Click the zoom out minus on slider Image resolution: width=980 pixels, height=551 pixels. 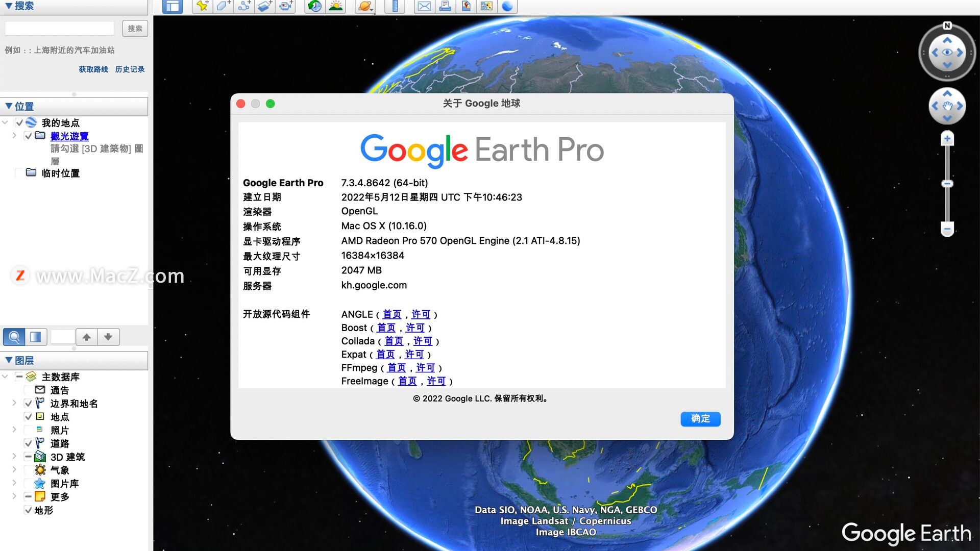click(x=947, y=229)
